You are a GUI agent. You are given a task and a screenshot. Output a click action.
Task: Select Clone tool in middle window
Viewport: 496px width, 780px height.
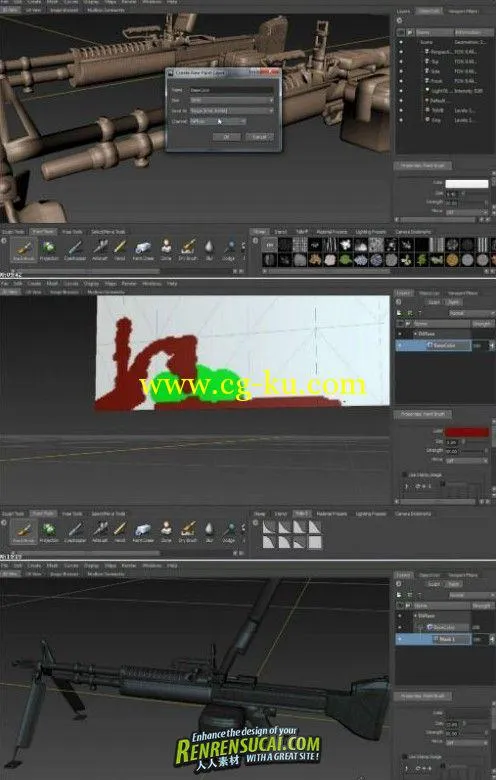pyautogui.click(x=166, y=532)
